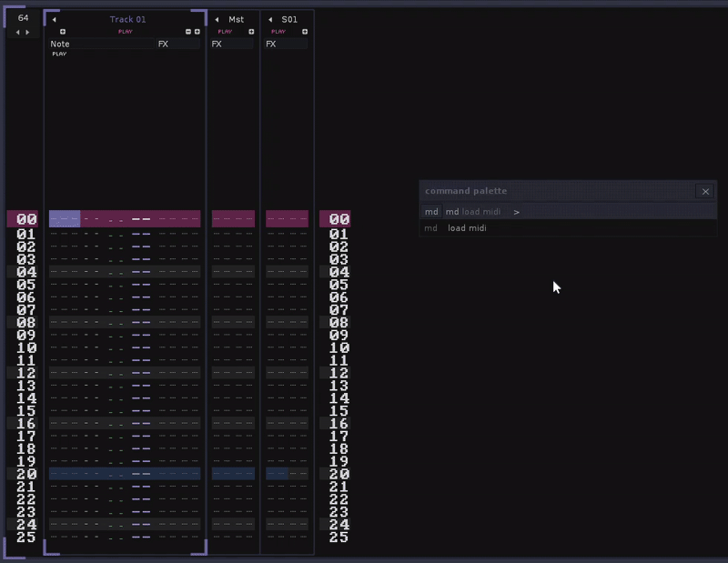Remove an FX column with Track 01's minus icon
Viewport: 728px width, 563px height.
coord(188,32)
